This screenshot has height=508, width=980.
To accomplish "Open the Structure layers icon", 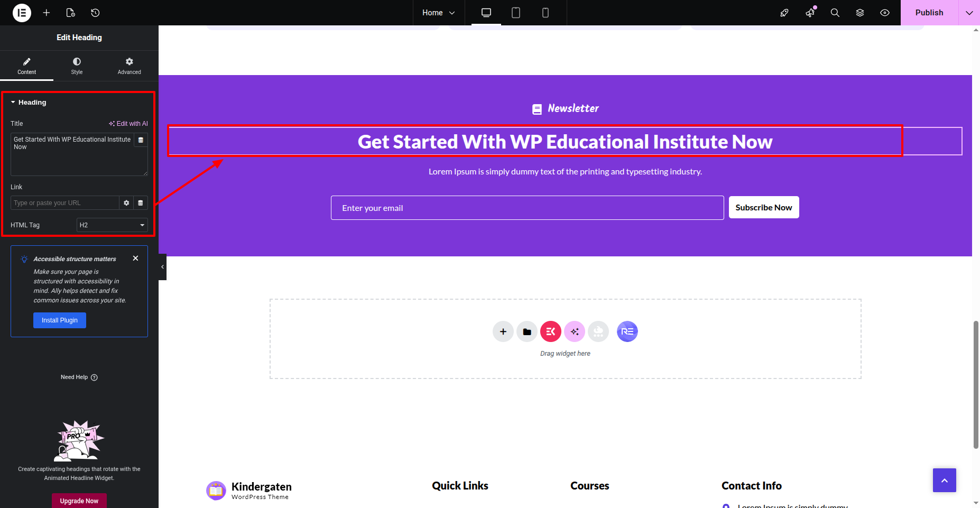I will tap(860, 13).
